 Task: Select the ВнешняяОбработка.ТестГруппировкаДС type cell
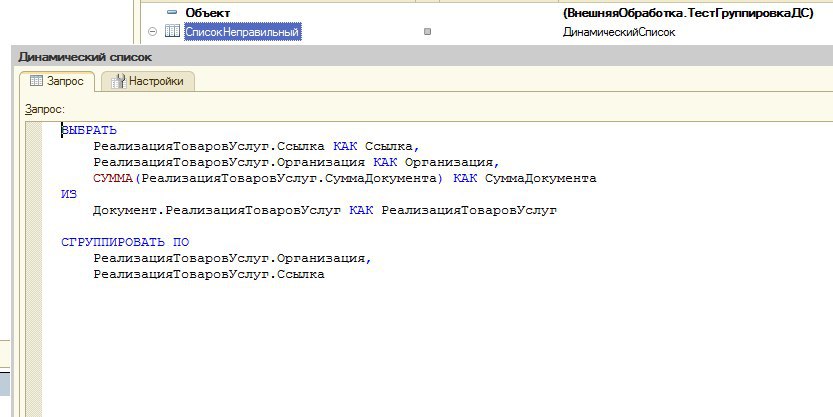(688, 13)
